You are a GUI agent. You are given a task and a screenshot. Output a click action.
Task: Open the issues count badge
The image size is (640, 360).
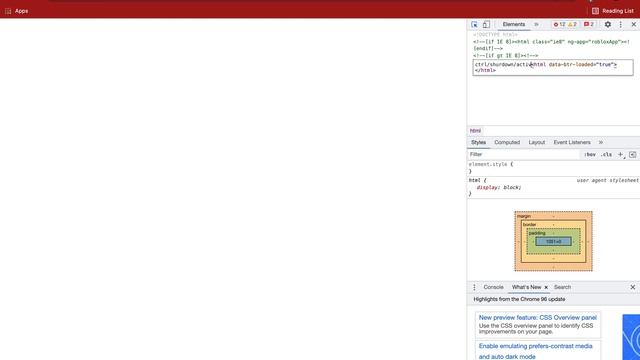point(589,24)
